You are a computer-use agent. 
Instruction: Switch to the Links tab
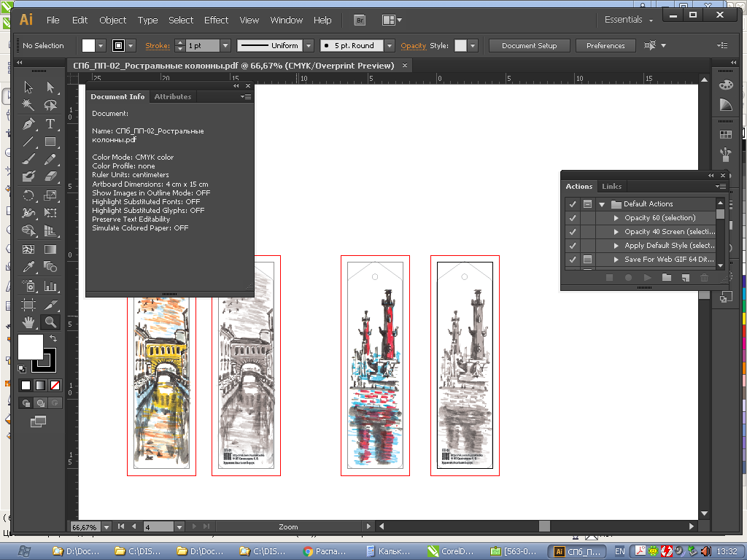point(611,186)
